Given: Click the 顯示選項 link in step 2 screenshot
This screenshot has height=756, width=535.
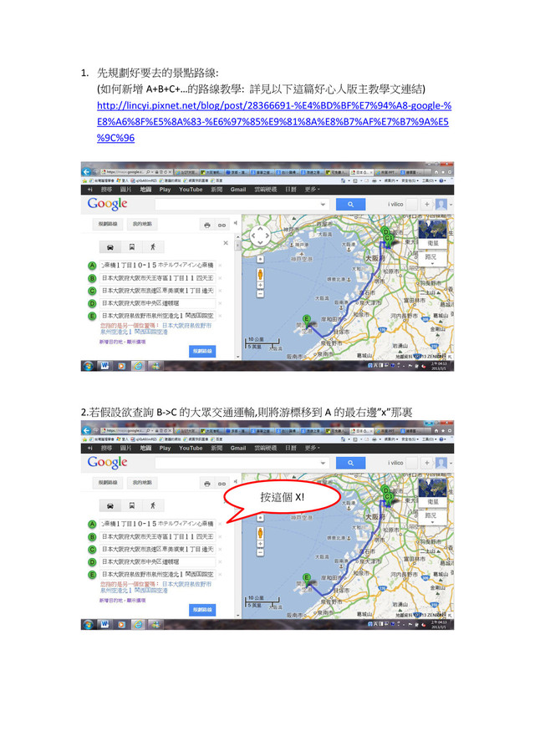Looking at the screenshot, I should 136,601.
